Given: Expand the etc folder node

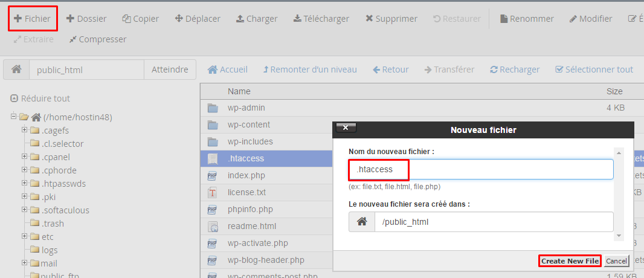Looking at the screenshot, I should (x=25, y=236).
